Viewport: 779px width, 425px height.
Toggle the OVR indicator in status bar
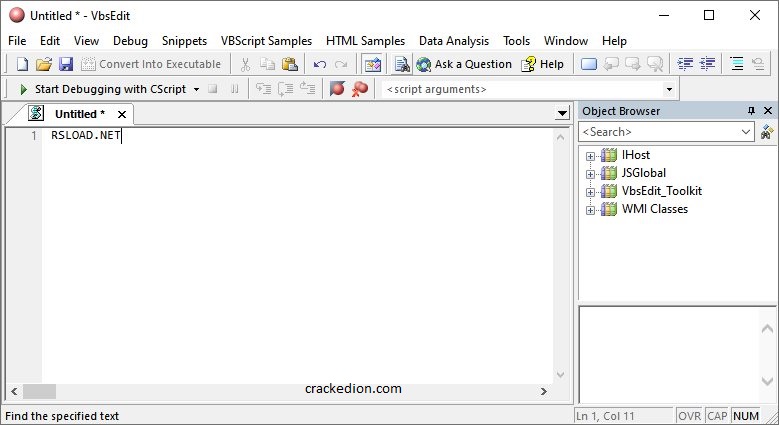(x=690, y=416)
